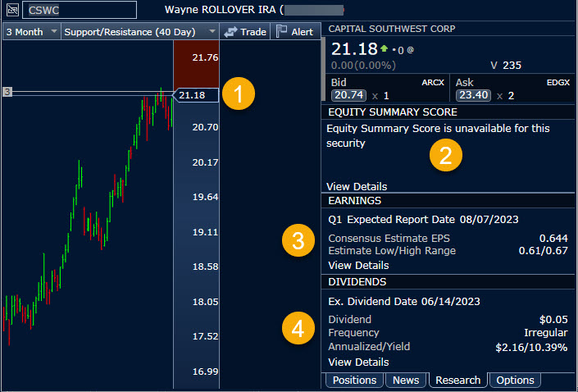
Task: Click the Ask price 23.40 button
Action: [x=471, y=95]
